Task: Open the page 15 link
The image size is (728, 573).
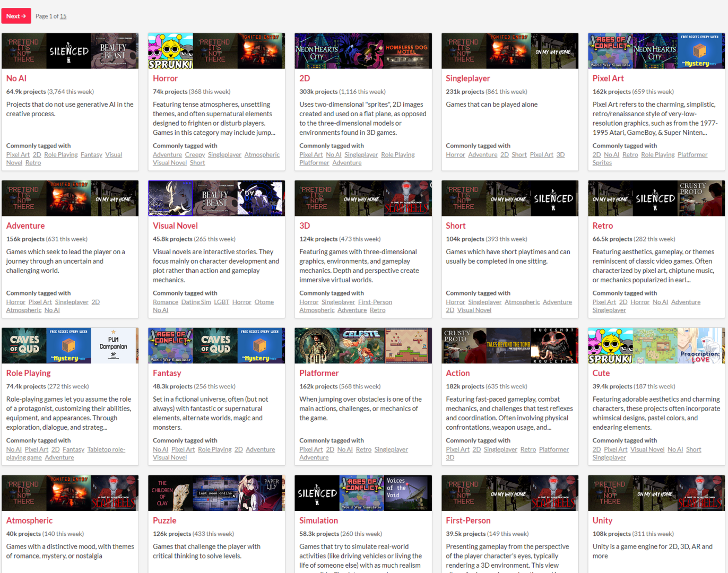Action: (x=63, y=16)
